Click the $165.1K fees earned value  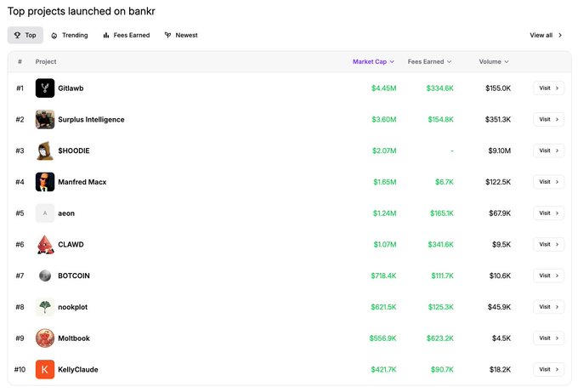point(442,213)
